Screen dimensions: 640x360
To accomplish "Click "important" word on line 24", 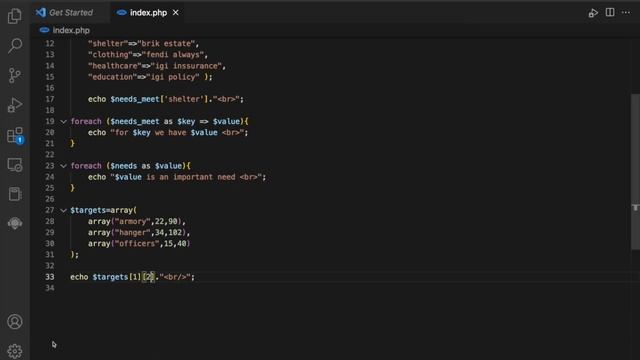I will (193, 177).
